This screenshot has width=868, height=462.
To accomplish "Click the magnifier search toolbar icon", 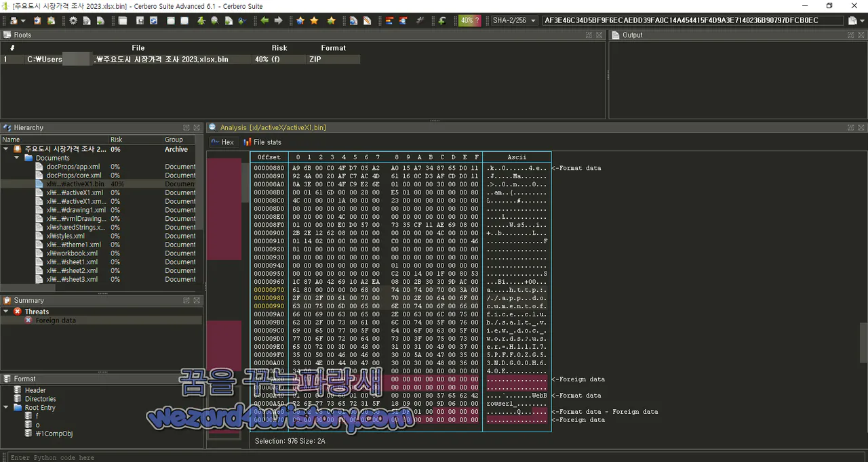I will point(214,20).
